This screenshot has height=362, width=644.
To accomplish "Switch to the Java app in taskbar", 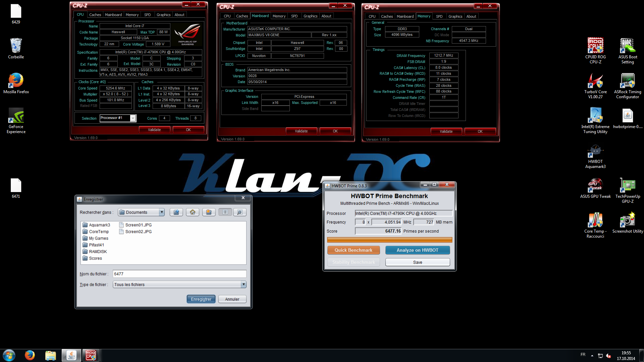I will pyautogui.click(x=71, y=355).
